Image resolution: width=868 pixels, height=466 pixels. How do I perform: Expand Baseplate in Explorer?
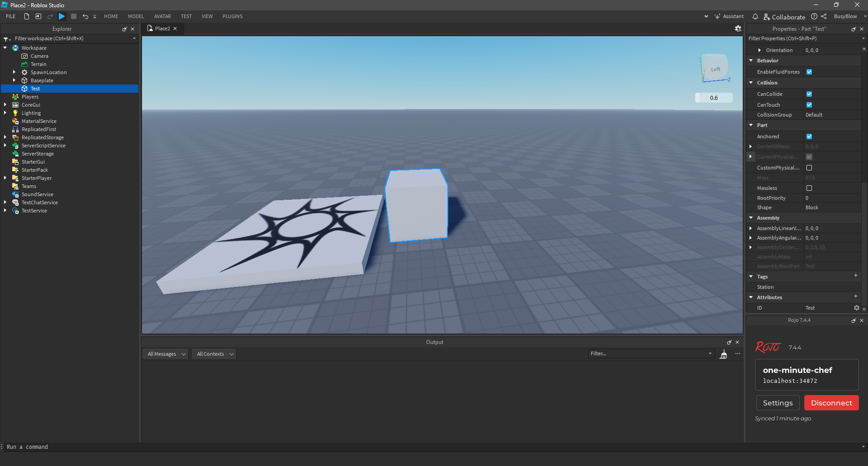tap(14, 80)
